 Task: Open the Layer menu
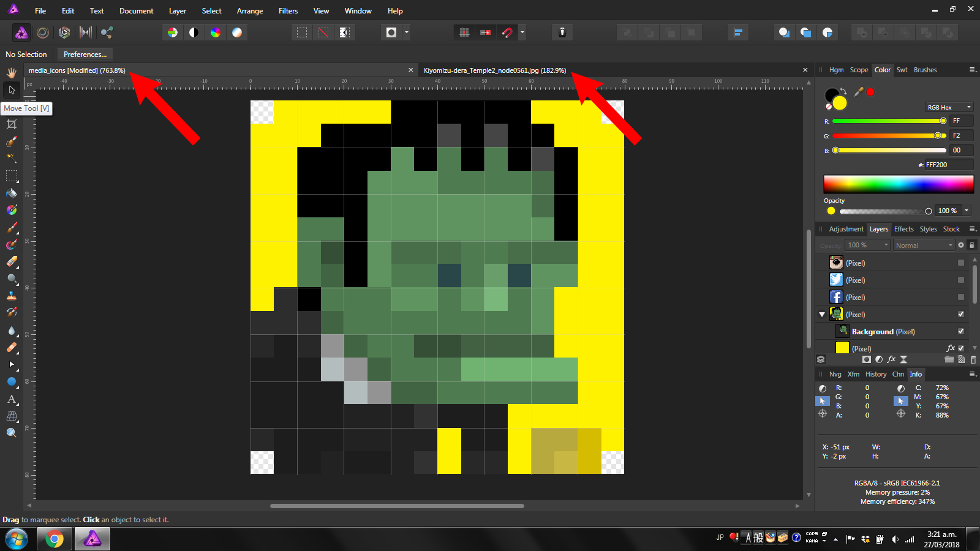click(x=178, y=11)
